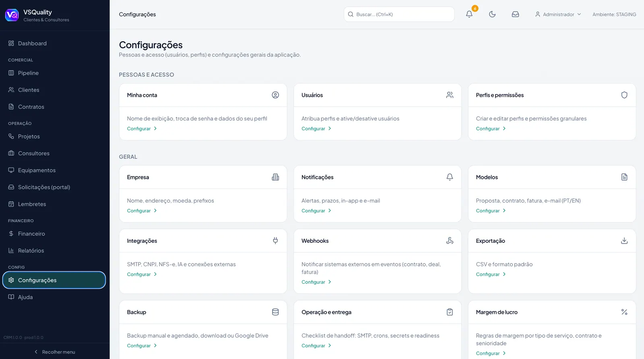Screen dimensions: 644x359
Task: Click the Ambiente: STAGING label
Action: [x=614, y=14]
